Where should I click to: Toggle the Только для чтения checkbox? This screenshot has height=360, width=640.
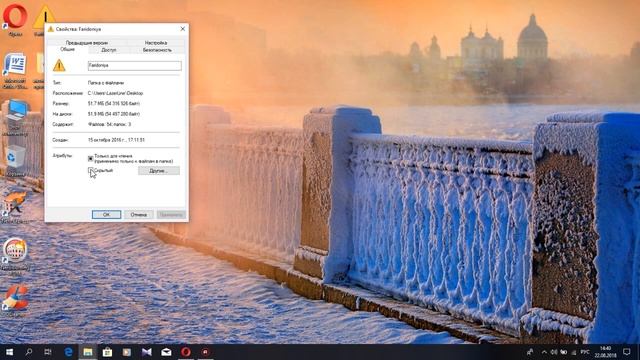click(x=91, y=158)
